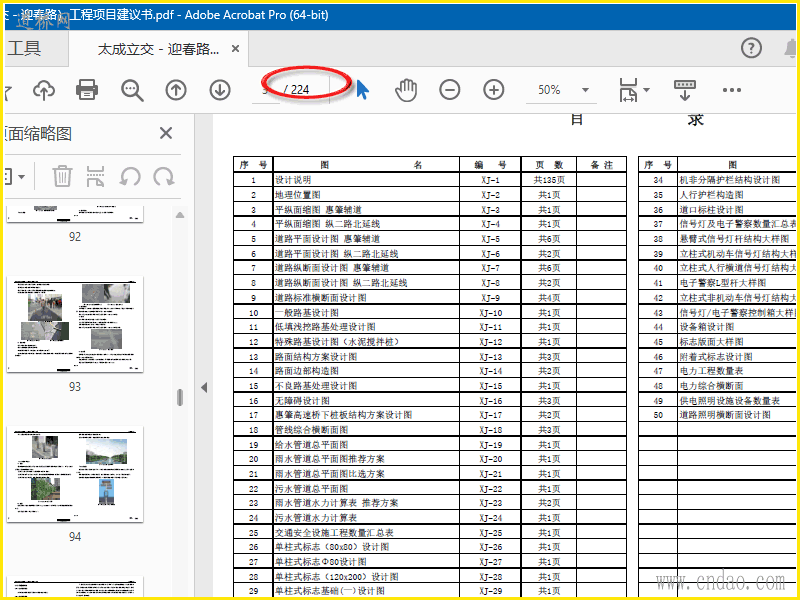Click the upload to cloud icon
This screenshot has height=600, width=800.
[44, 90]
